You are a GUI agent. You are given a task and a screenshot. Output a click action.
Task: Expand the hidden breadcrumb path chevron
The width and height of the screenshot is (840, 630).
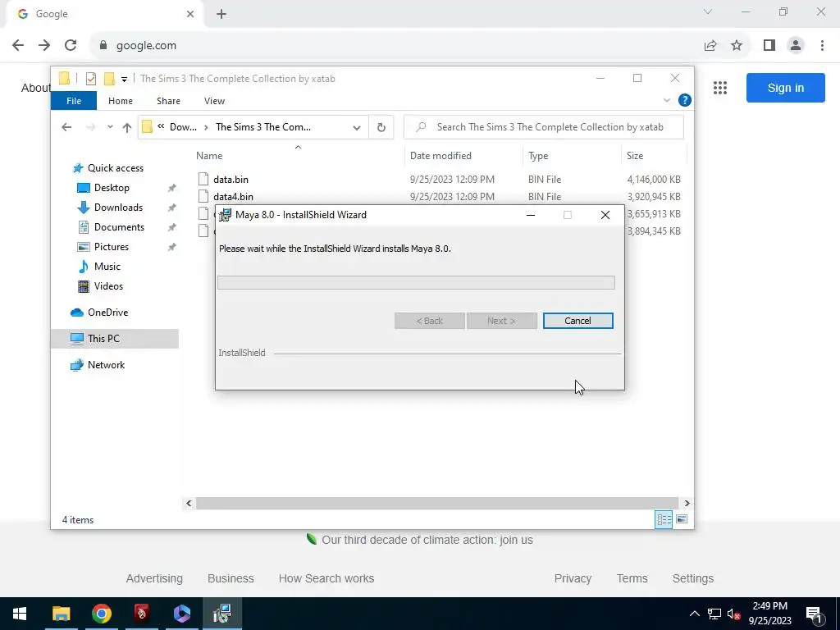[161, 126]
